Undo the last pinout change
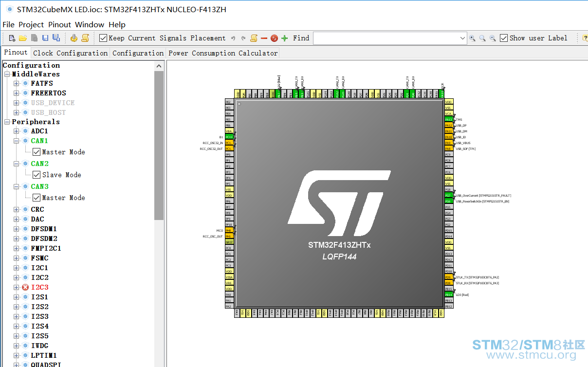Viewport: 588px width, 367px height. pyautogui.click(x=233, y=38)
